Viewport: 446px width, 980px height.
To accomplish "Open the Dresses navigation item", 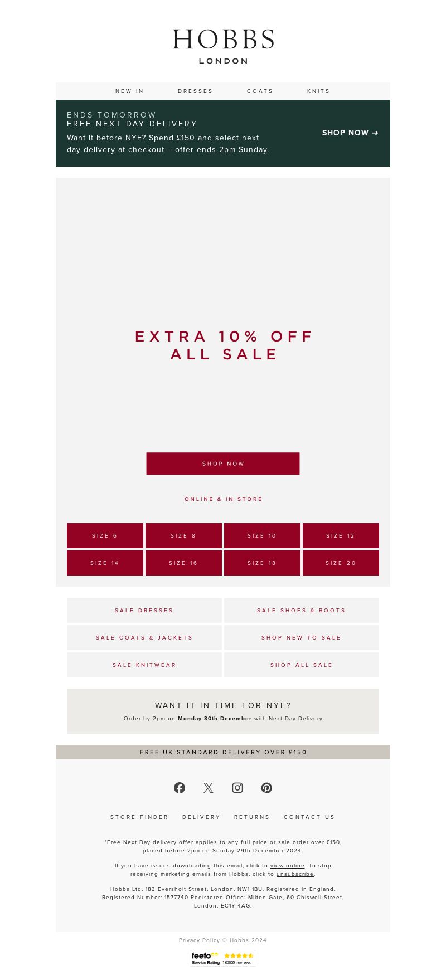I will click(195, 91).
